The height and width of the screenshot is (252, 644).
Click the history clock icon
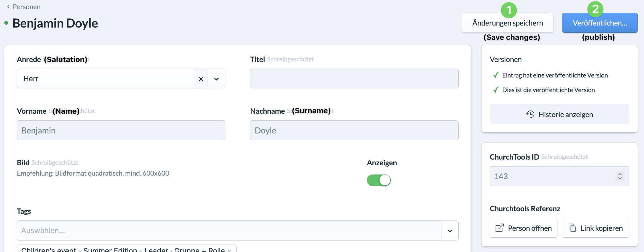pos(530,114)
